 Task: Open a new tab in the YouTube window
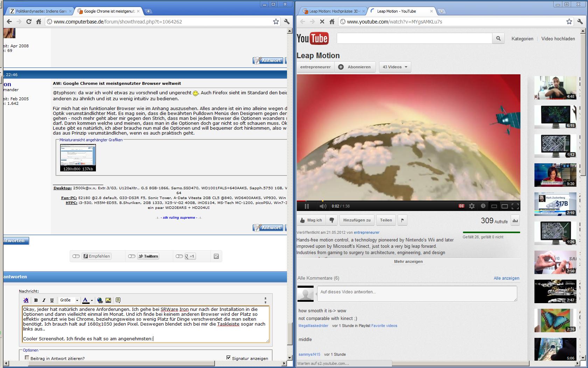[442, 11]
